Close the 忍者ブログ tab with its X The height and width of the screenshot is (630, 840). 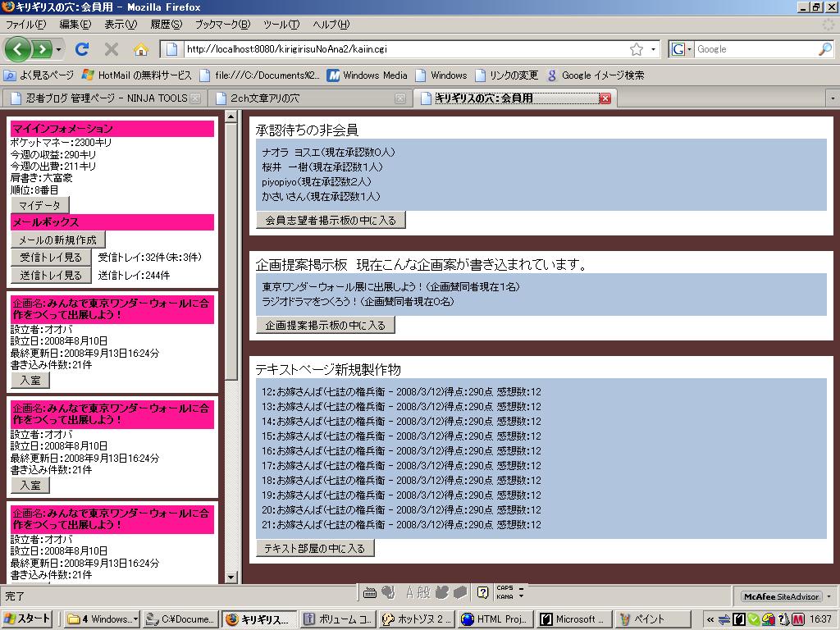tap(195, 98)
